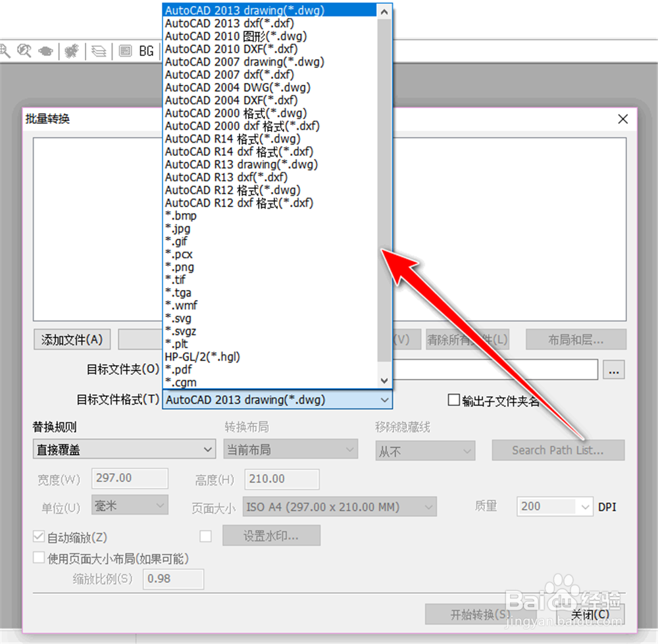Choose AutoCAD R12 dxf 格式(*.dxf) option

pos(269,203)
